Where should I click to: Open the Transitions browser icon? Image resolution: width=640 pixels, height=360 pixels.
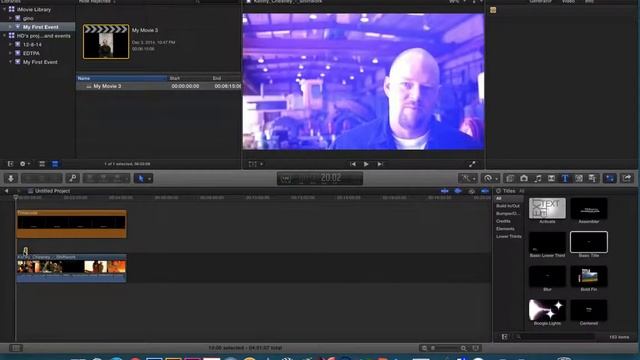551,178
